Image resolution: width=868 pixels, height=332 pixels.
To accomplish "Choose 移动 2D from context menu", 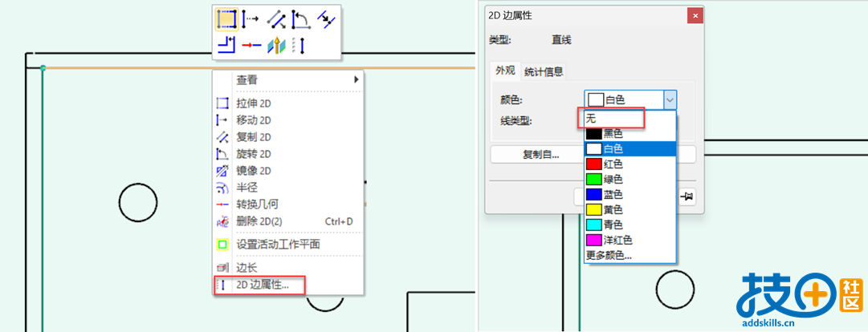I will 287,119.
